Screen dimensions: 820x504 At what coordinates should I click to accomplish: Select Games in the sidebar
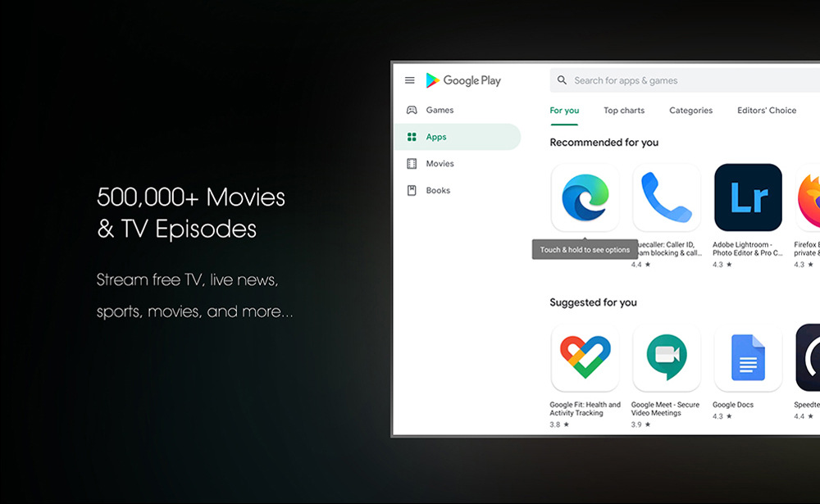pos(440,110)
